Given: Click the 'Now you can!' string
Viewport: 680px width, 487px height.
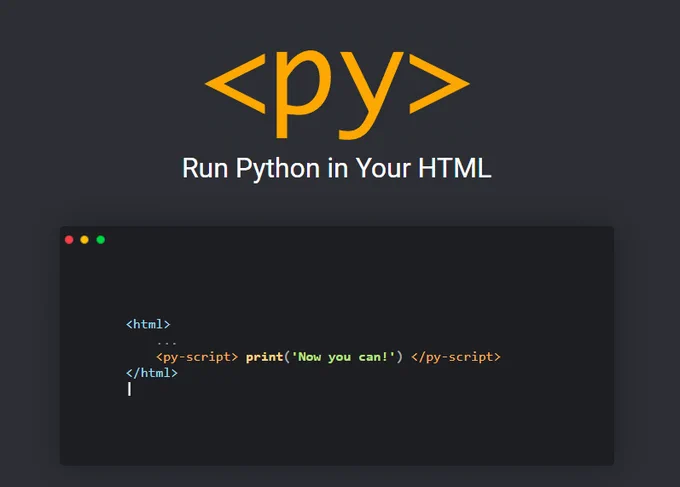Looking at the screenshot, I should 343,357.
